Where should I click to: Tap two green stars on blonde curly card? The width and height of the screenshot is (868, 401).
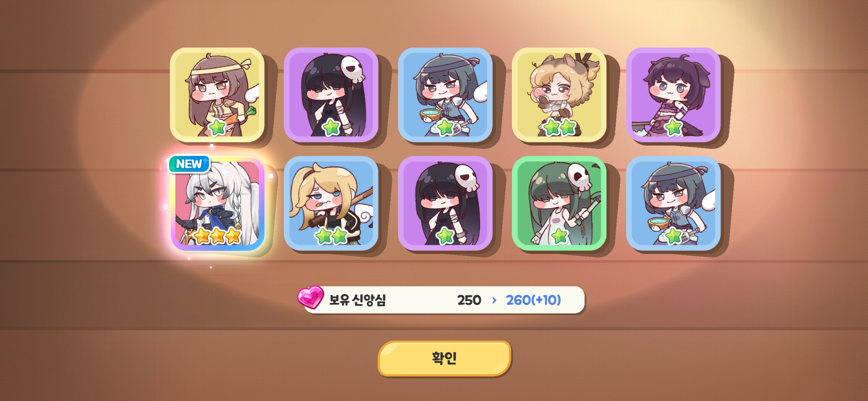point(559,127)
